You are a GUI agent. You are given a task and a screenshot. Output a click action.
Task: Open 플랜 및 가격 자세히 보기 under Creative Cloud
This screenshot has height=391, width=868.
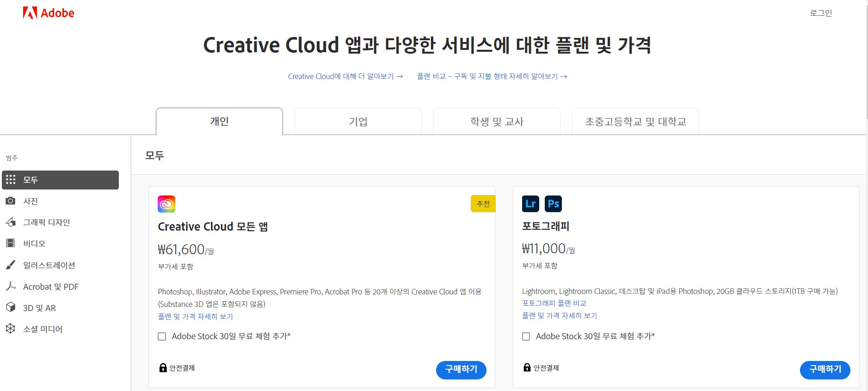tap(195, 317)
